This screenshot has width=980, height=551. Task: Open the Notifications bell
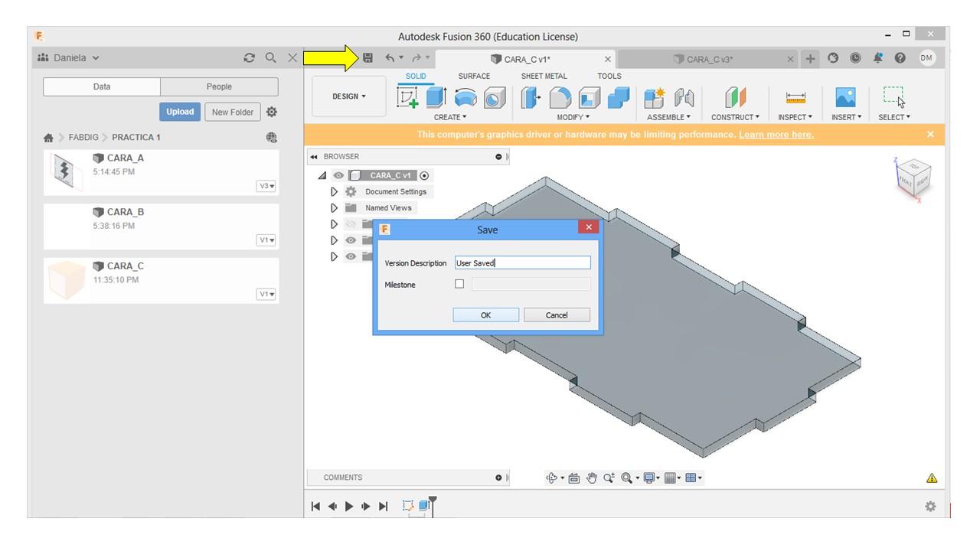[877, 58]
